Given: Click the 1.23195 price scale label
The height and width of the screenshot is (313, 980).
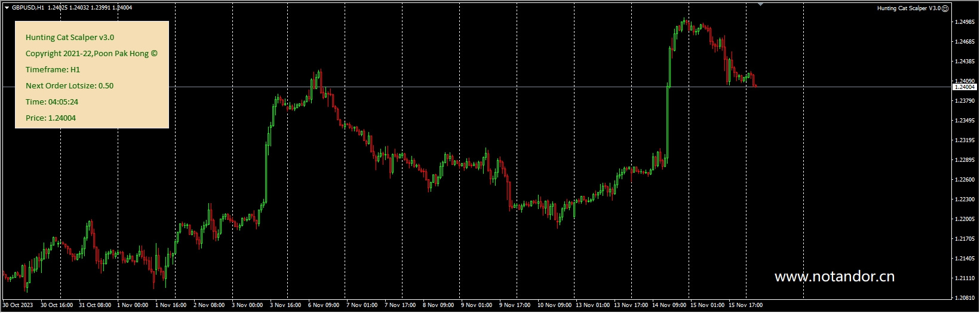Looking at the screenshot, I should 964,140.
